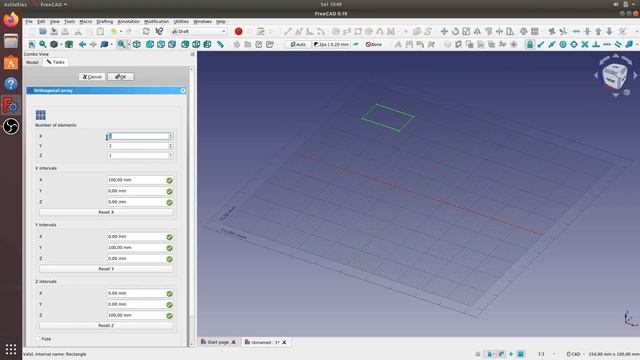Toggle Snap Parallel
640x360 pixels.
point(618,44)
